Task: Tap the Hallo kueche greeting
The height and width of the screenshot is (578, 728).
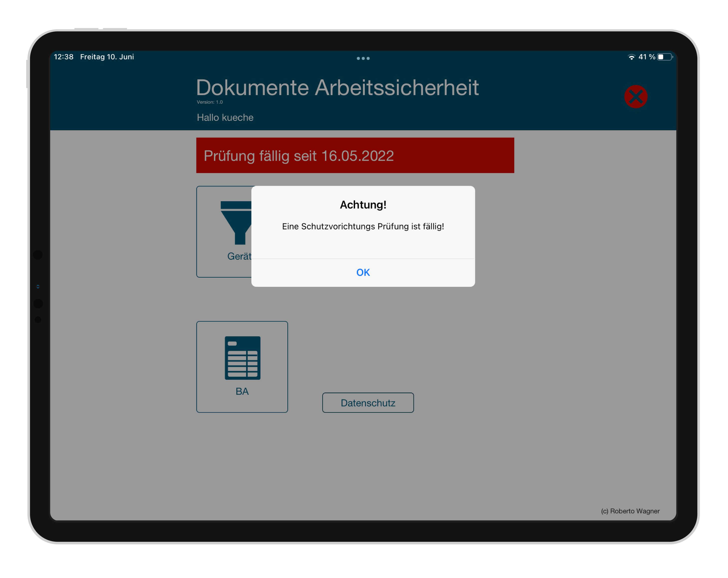Action: 225,118
